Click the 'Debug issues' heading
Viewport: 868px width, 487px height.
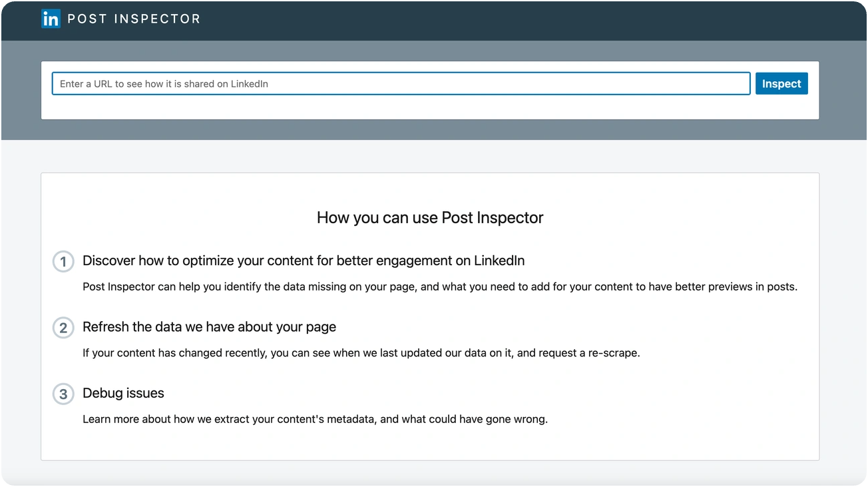click(x=123, y=393)
